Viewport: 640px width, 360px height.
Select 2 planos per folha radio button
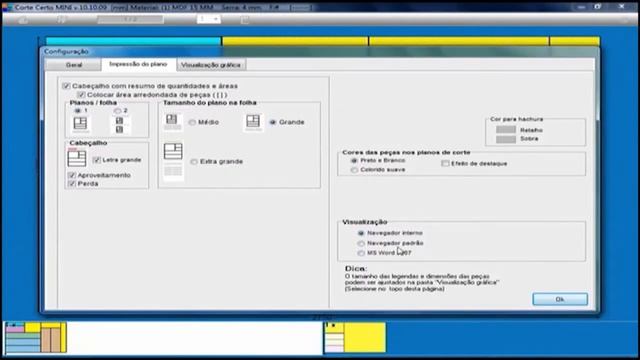pos(118,111)
